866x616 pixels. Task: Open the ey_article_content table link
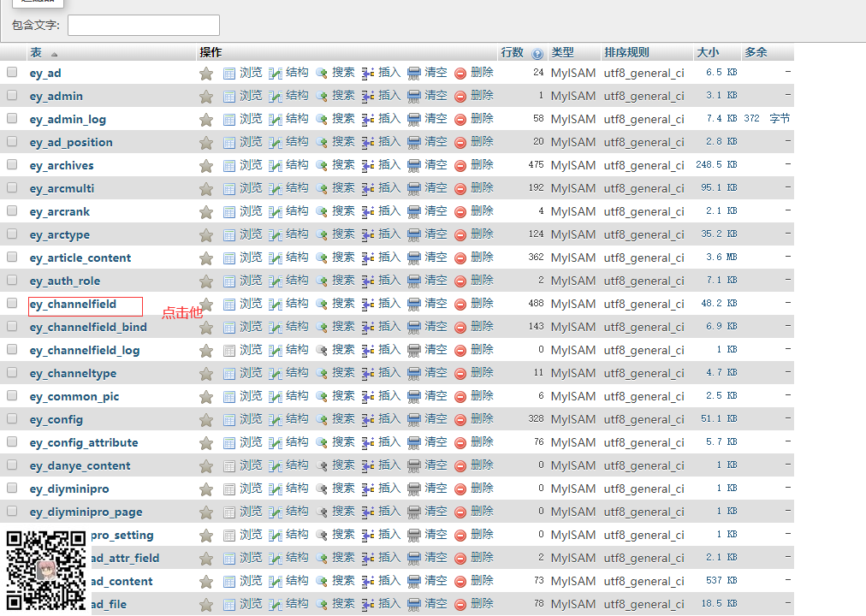(x=80, y=258)
